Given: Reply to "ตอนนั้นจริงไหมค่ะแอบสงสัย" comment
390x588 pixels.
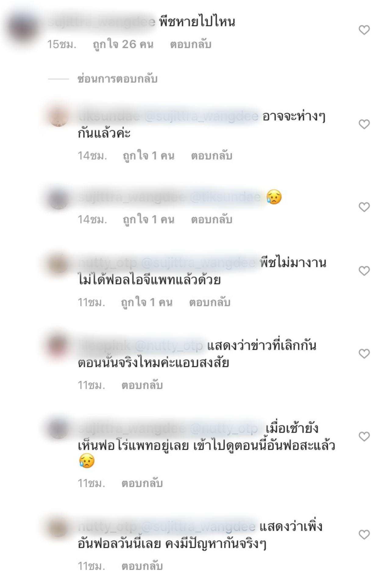Looking at the screenshot, I should click(142, 385).
